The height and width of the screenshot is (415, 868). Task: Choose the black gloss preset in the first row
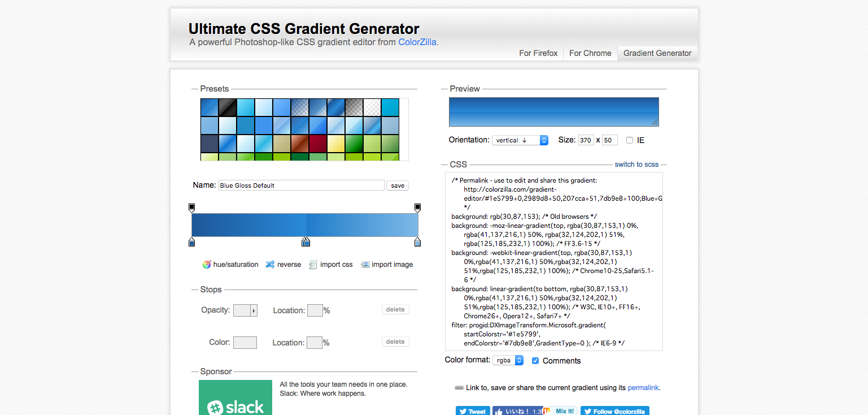[228, 107]
